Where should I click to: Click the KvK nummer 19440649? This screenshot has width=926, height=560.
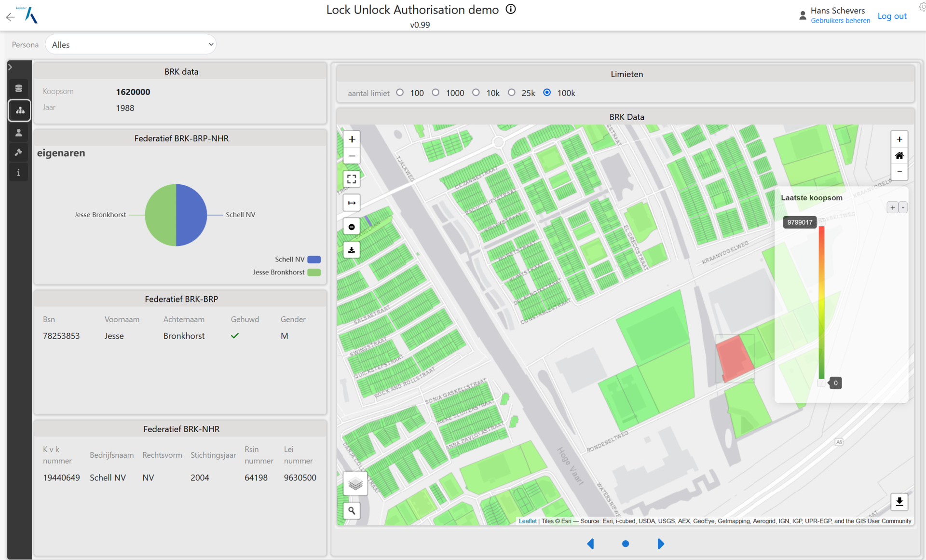(61, 478)
